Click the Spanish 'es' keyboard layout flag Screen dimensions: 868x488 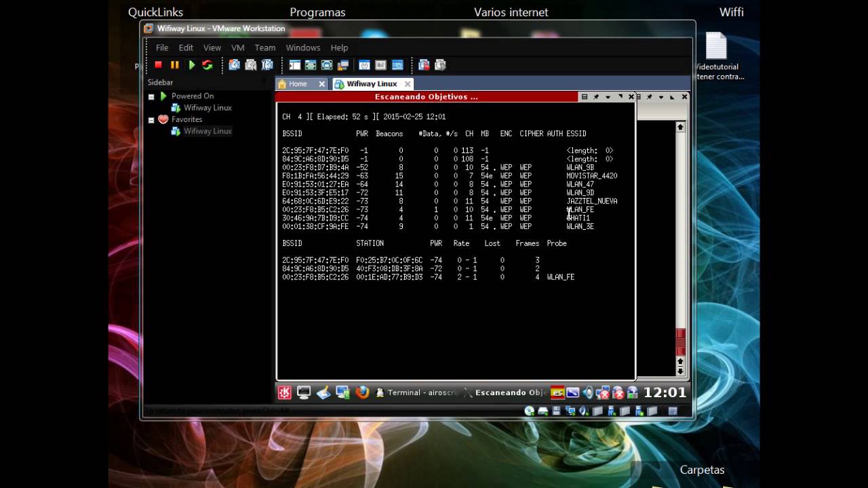coord(557,392)
